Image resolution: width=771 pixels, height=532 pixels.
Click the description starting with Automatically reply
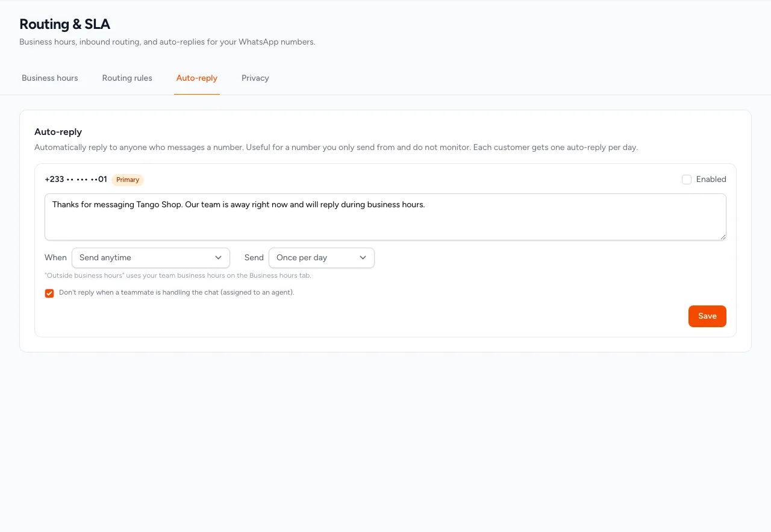coord(336,147)
